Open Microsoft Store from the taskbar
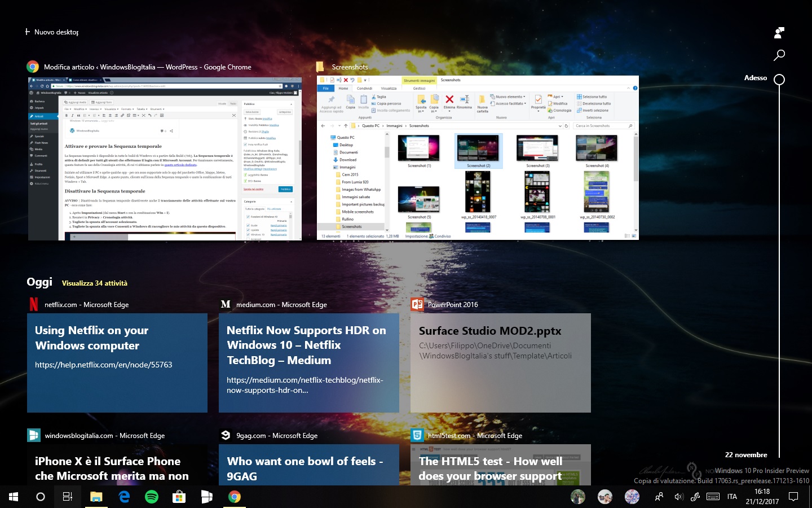Viewport: 812px width, 508px height. pyautogui.click(x=179, y=497)
